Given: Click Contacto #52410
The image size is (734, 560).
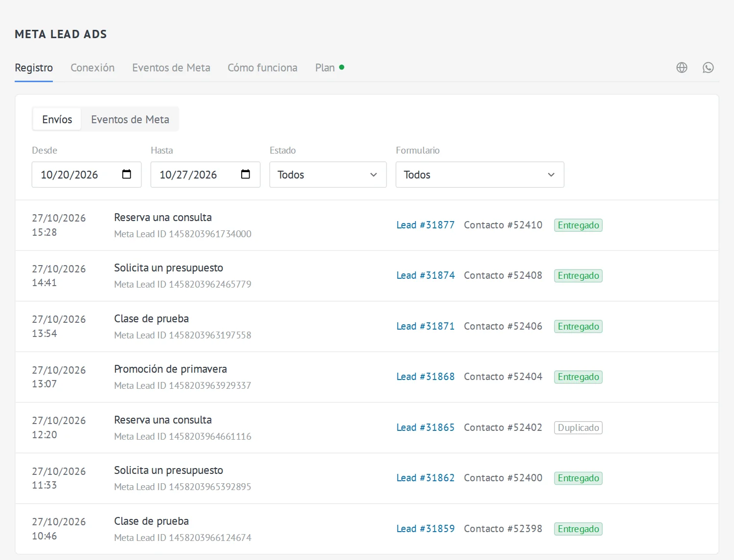Looking at the screenshot, I should (x=503, y=225).
